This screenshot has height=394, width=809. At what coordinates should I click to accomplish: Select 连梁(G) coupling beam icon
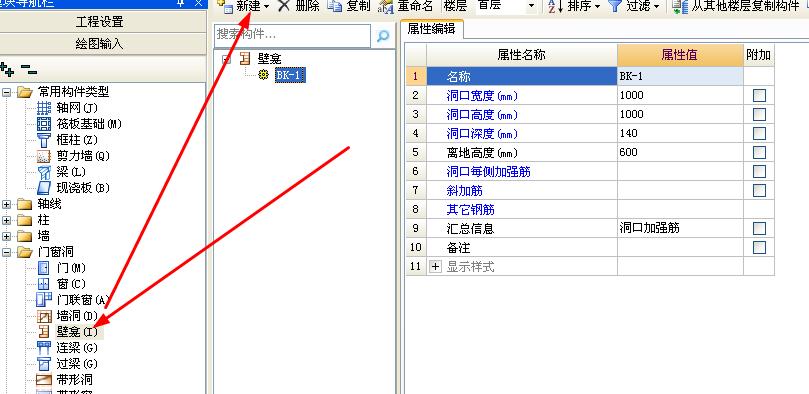(x=44, y=348)
